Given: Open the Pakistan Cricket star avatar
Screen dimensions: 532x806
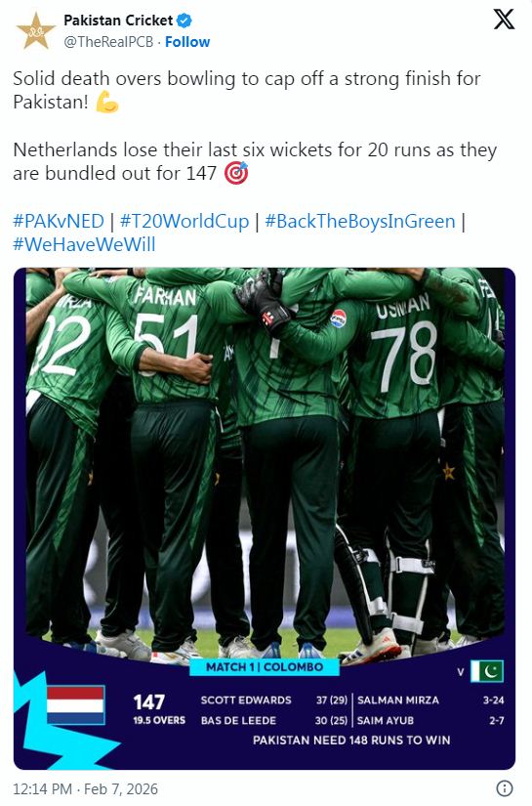Looking at the screenshot, I should (35, 31).
